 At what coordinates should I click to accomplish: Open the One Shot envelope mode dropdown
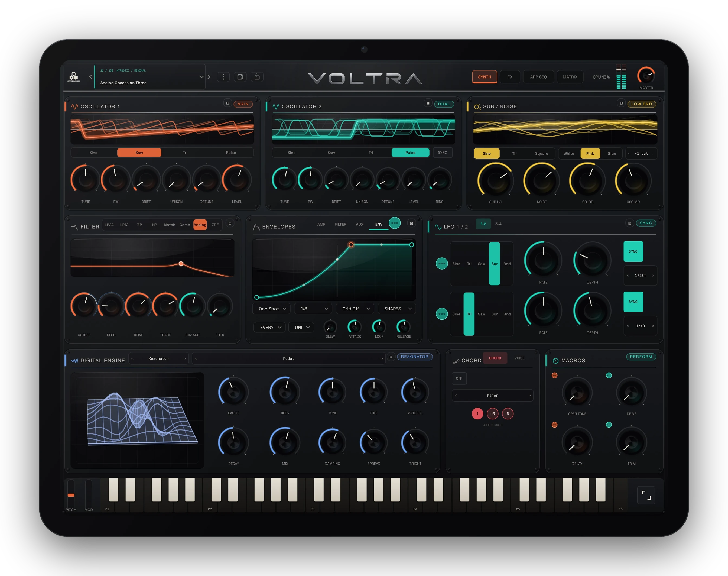(x=272, y=309)
